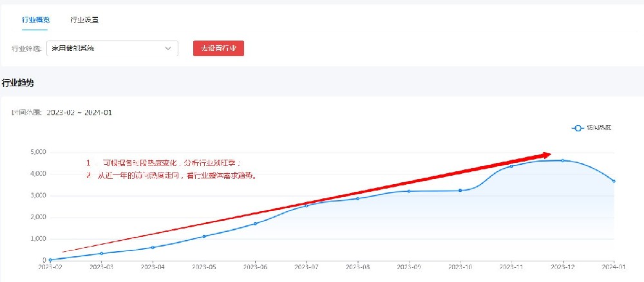Select the 2023-08 data point on the line
The height and width of the screenshot is (282, 644).
(x=357, y=199)
